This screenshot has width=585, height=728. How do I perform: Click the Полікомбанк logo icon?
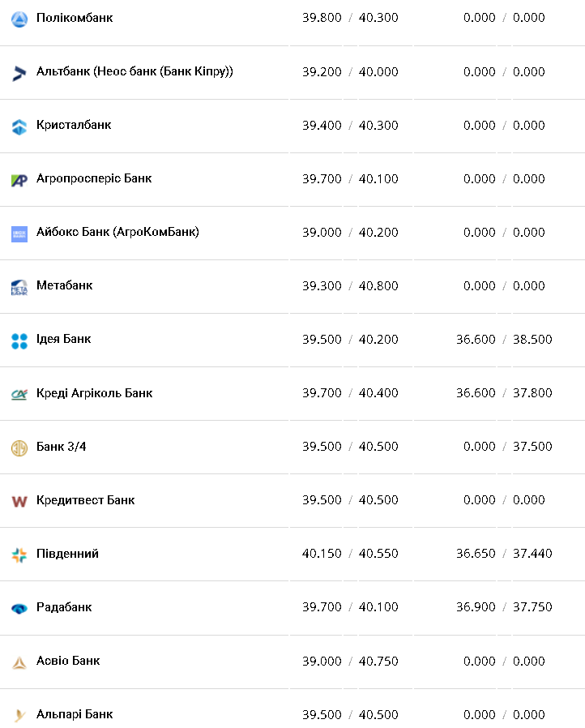19,19
